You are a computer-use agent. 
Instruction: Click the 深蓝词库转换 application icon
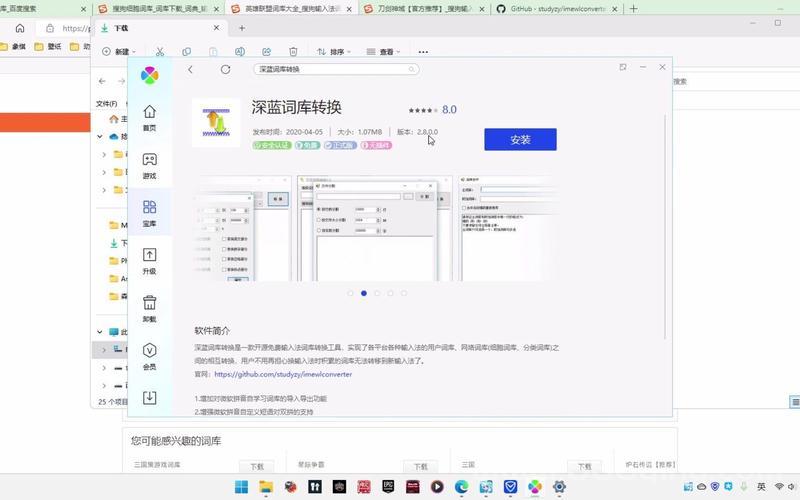coord(216,123)
